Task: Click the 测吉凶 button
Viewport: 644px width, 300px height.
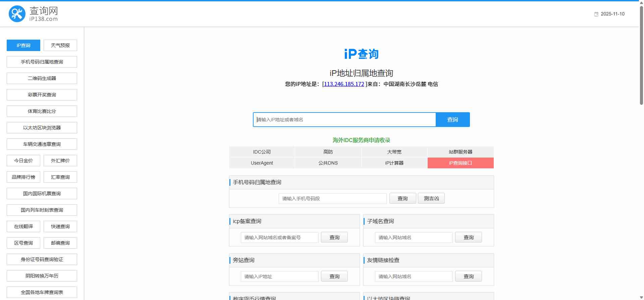Action: click(431, 199)
